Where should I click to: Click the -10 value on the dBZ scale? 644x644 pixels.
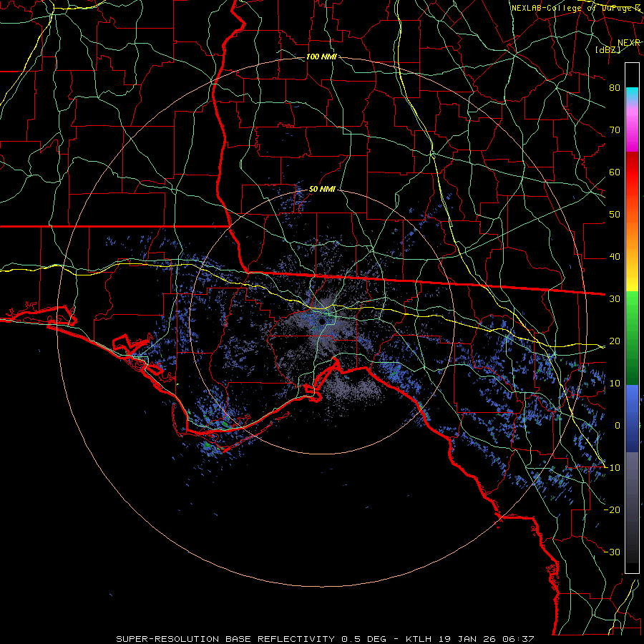(x=612, y=468)
